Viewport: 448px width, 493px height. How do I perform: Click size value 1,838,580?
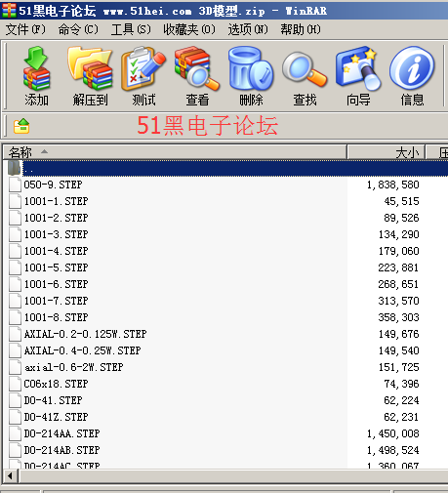pyautogui.click(x=392, y=185)
